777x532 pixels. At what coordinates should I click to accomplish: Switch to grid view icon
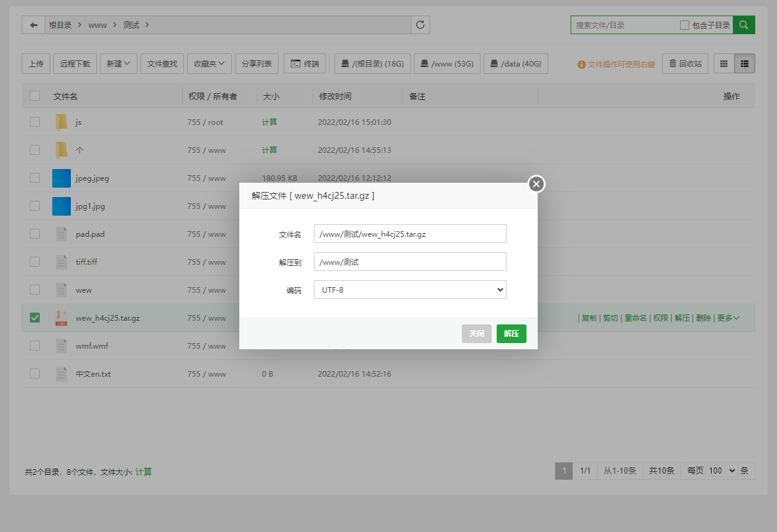pos(724,63)
